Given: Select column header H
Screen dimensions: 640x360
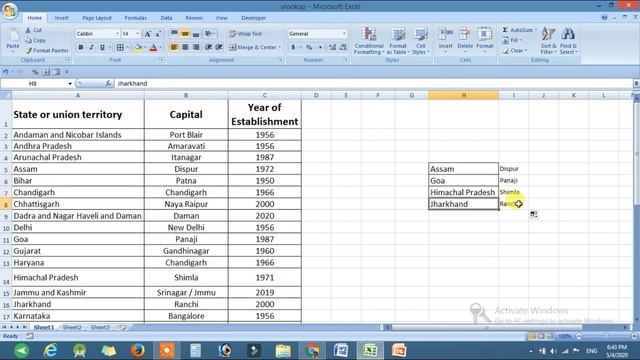Looking at the screenshot, I should click(x=463, y=95).
